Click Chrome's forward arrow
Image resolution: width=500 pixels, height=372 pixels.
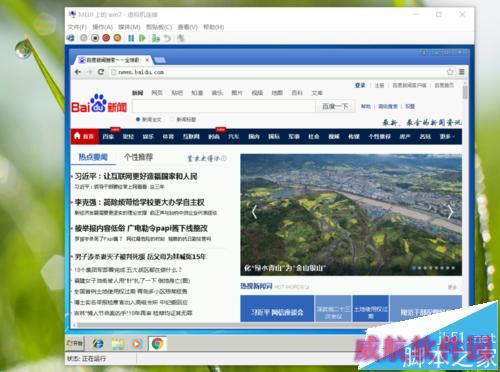[x=89, y=72]
